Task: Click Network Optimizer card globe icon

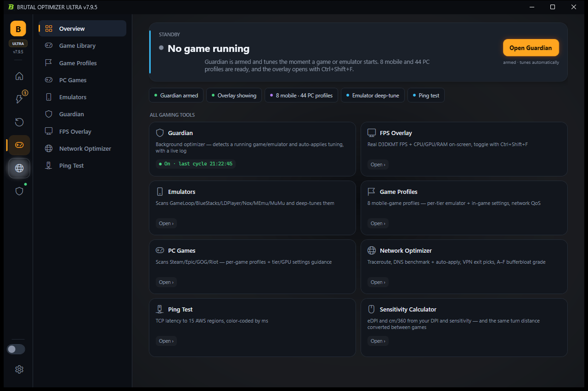Action: [372, 250]
